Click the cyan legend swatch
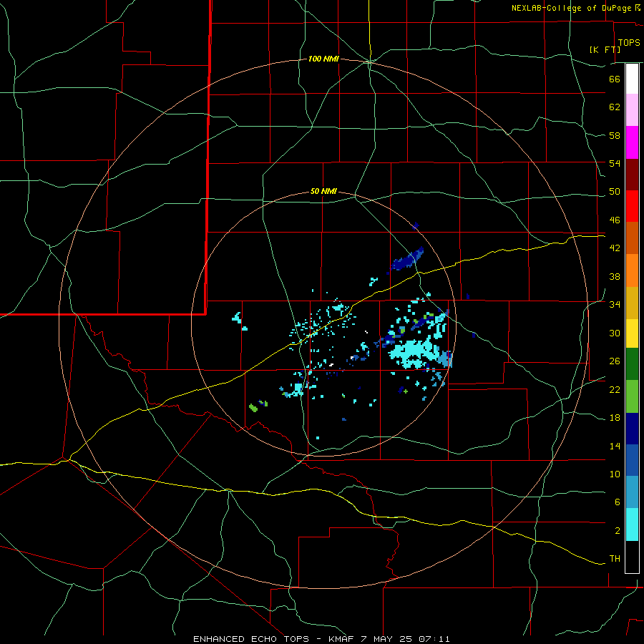This screenshot has height=644, width=644. coord(632,525)
